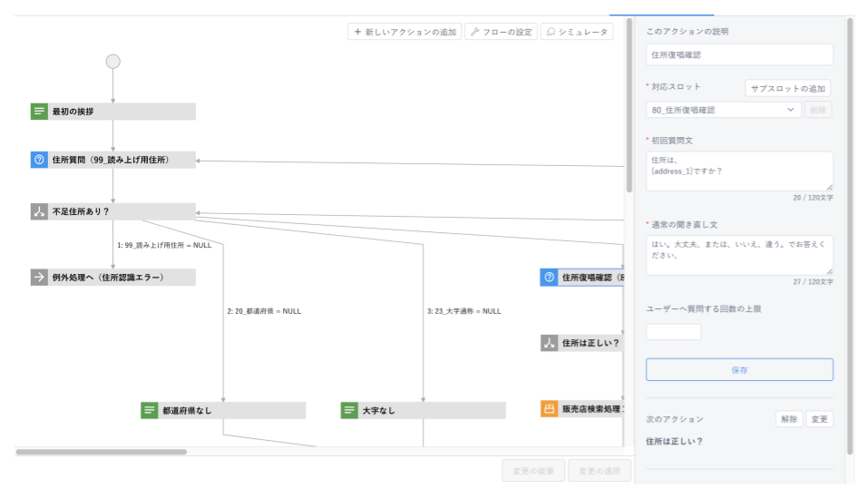Click the 変更 button for next action

[819, 419]
